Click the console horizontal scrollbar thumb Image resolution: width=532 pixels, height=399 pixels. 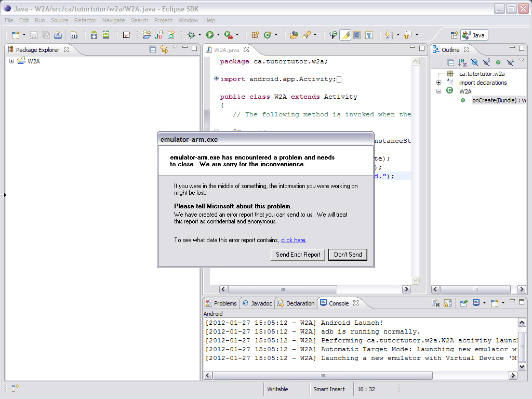coord(322,375)
